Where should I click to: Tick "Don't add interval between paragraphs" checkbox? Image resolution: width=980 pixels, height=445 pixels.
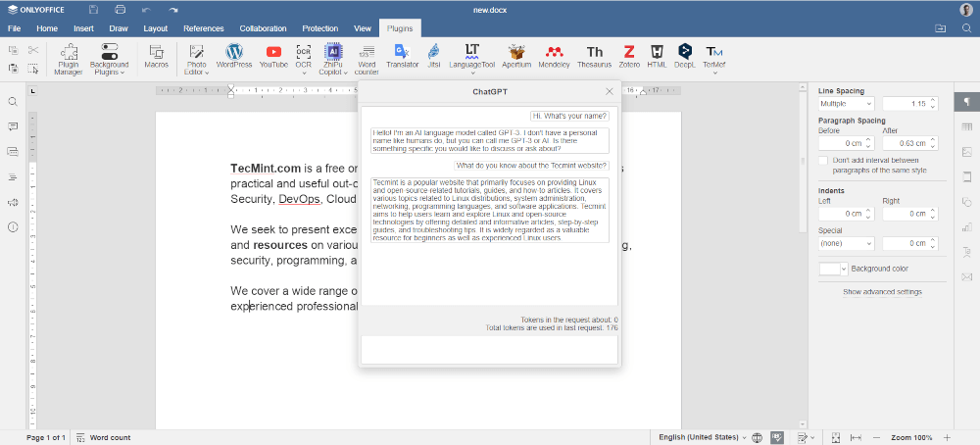point(823,161)
